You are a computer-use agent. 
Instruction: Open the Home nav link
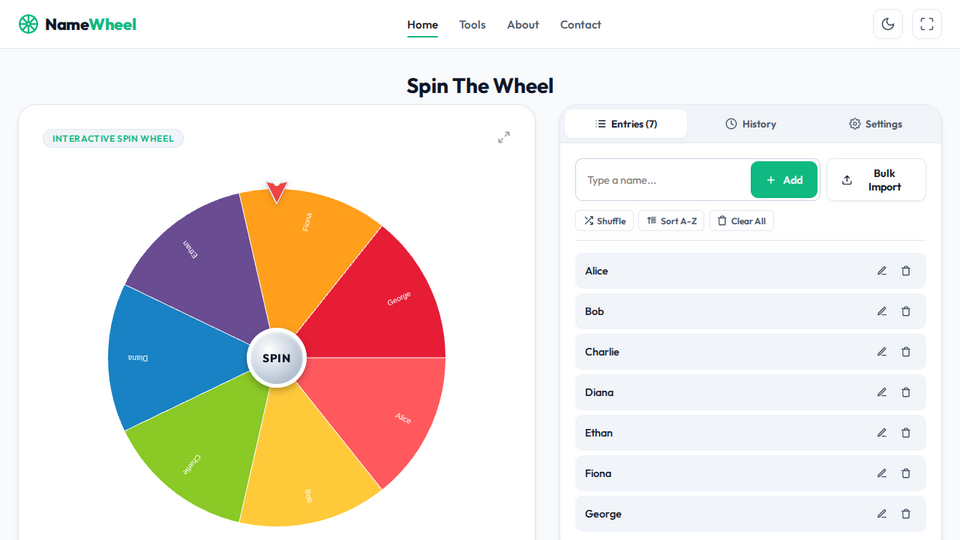(422, 24)
